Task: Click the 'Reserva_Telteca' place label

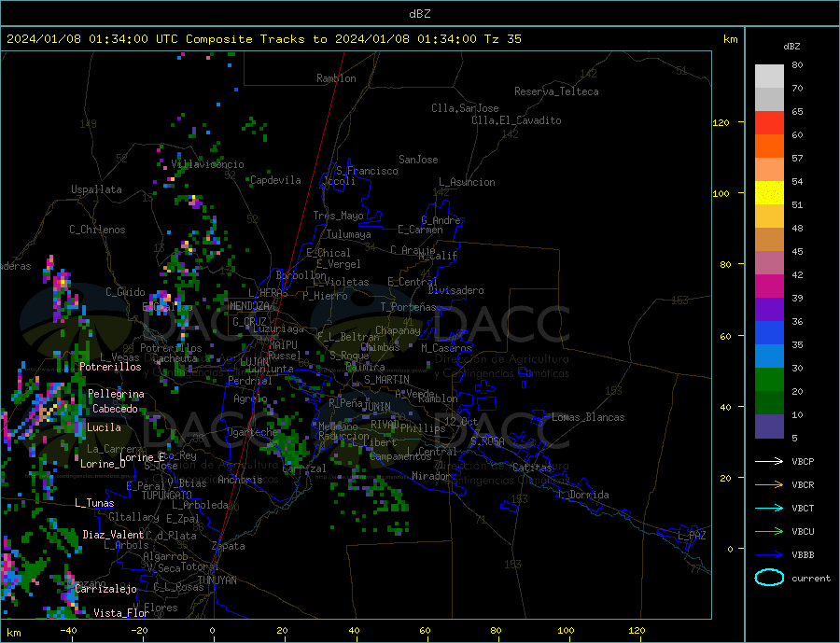Action: coord(556,91)
